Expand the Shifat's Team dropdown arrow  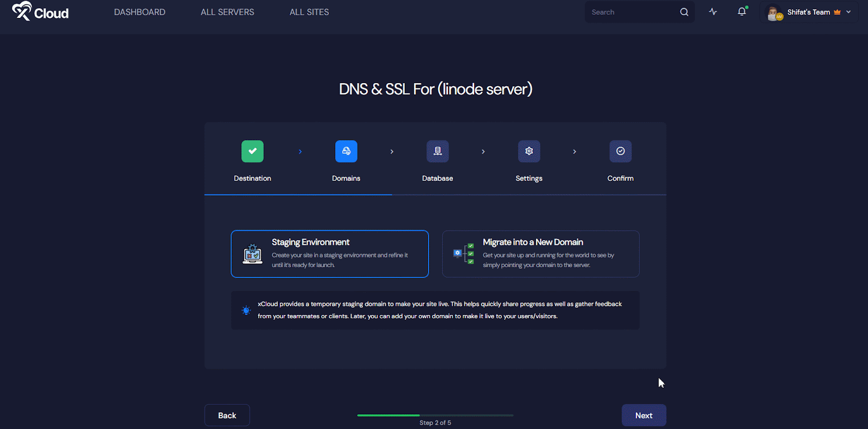pyautogui.click(x=848, y=12)
